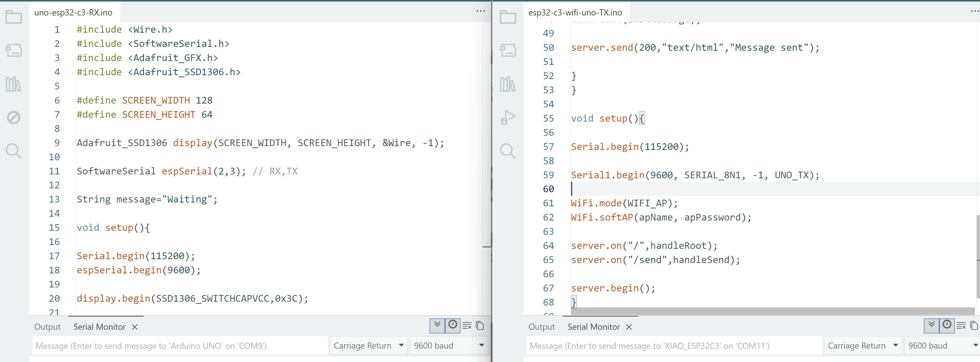Clear output in left Serial Monitor
Screen dimensions: 980x362
pyautogui.click(x=467, y=325)
